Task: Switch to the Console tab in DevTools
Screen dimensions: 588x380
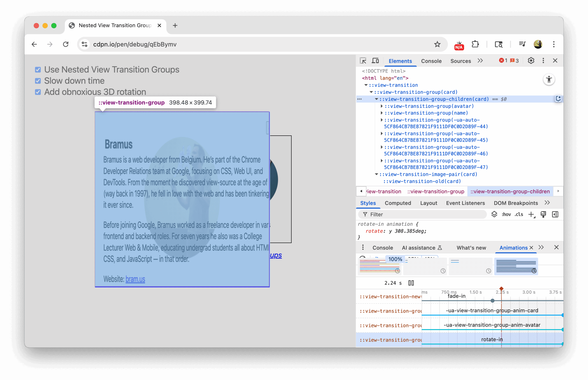Action: point(431,61)
